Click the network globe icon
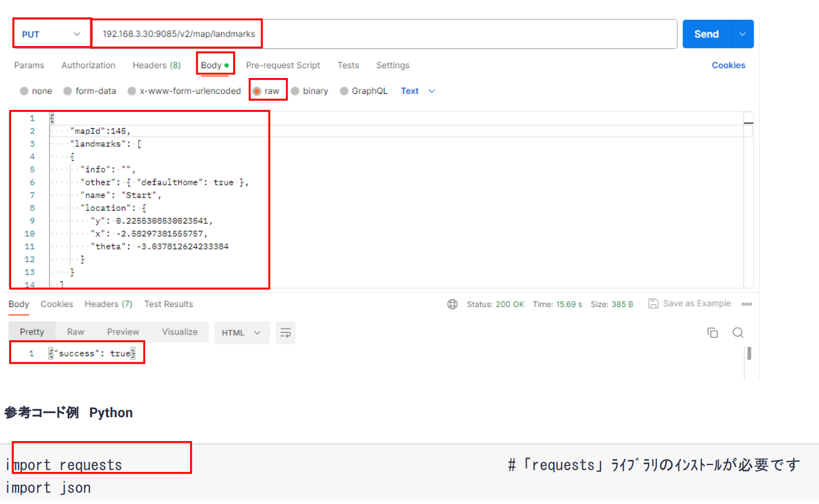The height and width of the screenshot is (504, 819). point(452,304)
